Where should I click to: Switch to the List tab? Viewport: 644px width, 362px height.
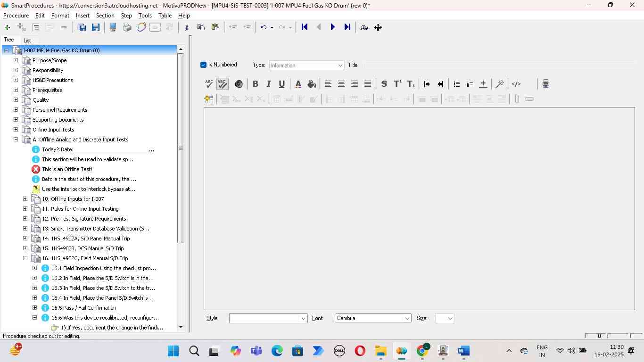pyautogui.click(x=27, y=41)
